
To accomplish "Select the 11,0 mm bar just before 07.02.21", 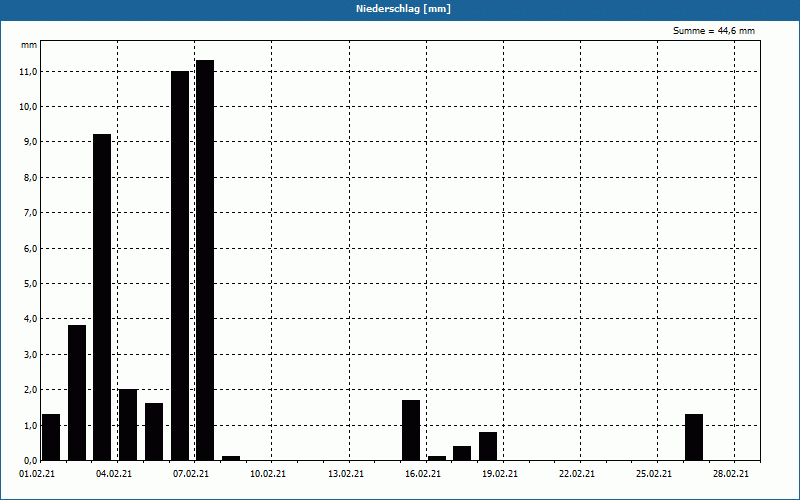I will (180, 266).
